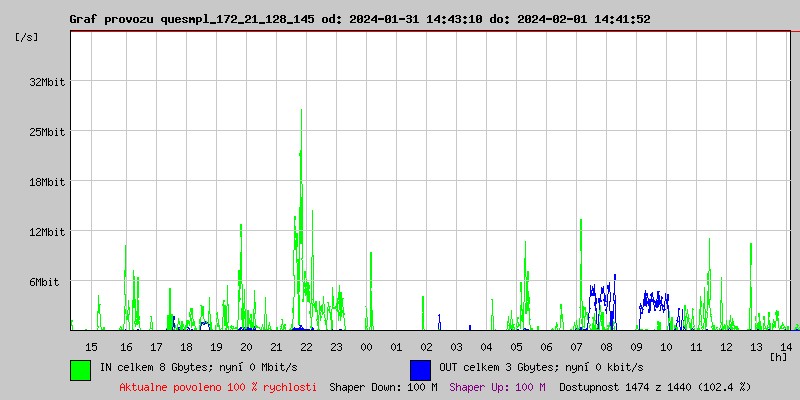The height and width of the screenshot is (400, 800).
Task: Click the [h] unit label below the x-axis
Action: 779,356
